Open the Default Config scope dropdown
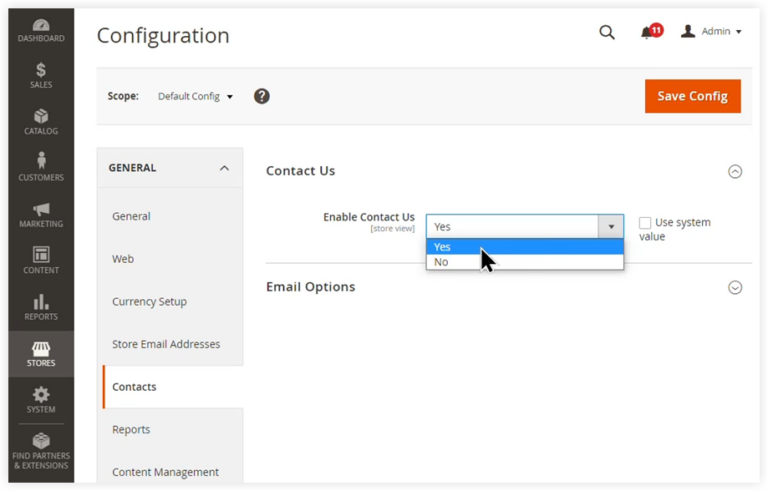Screen dimensions: 768x491 coord(195,96)
